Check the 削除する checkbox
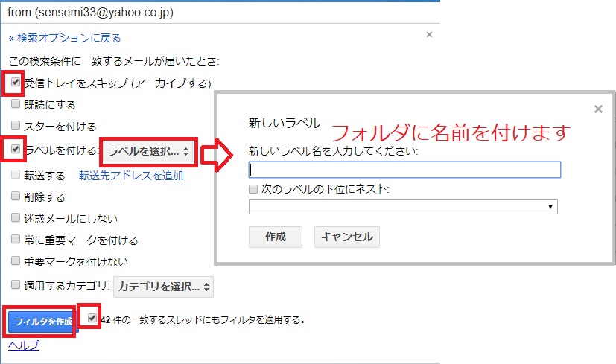Screen dimensions: 616x364 tap(16, 196)
